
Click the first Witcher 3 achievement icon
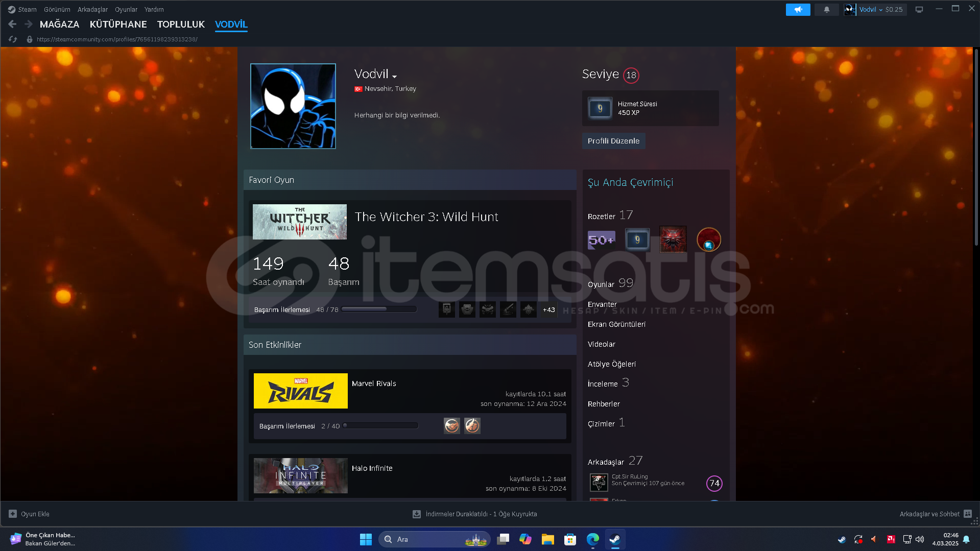point(446,309)
